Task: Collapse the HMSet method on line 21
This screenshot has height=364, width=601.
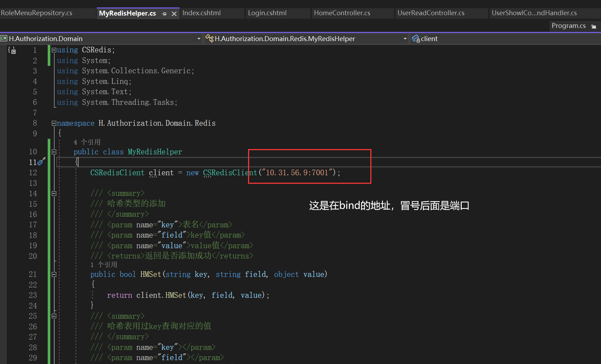Action: coord(54,274)
